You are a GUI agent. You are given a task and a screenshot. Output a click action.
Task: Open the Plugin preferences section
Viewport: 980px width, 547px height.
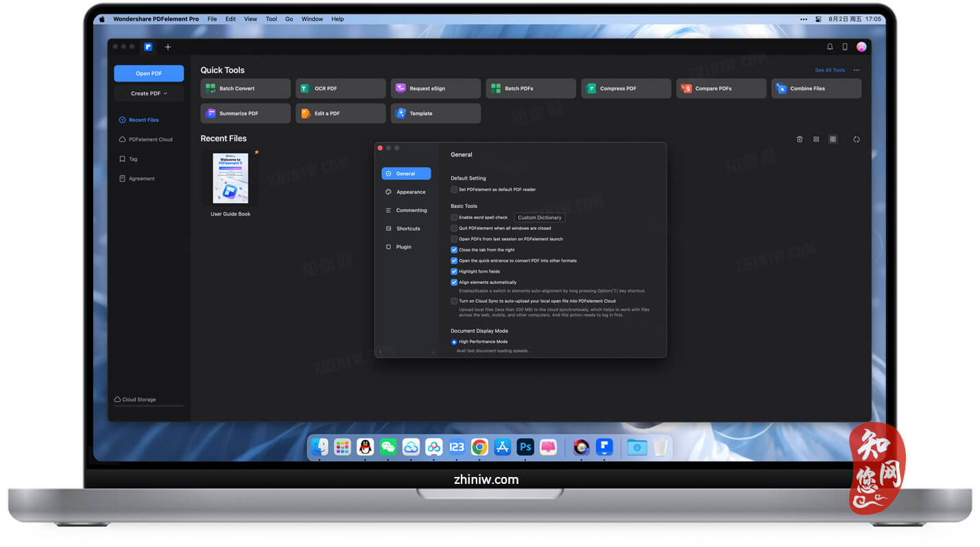tap(406, 246)
